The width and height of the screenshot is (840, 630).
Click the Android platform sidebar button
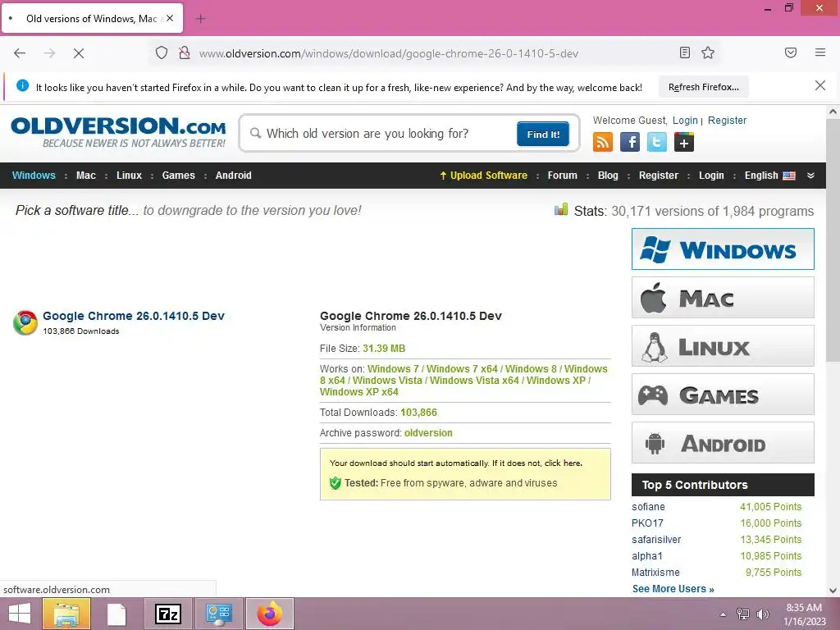point(723,442)
